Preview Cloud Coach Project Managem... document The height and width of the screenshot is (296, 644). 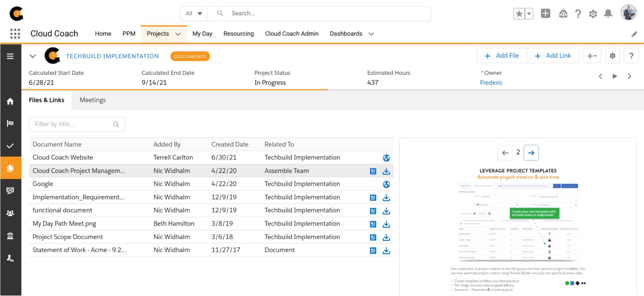coord(373,171)
